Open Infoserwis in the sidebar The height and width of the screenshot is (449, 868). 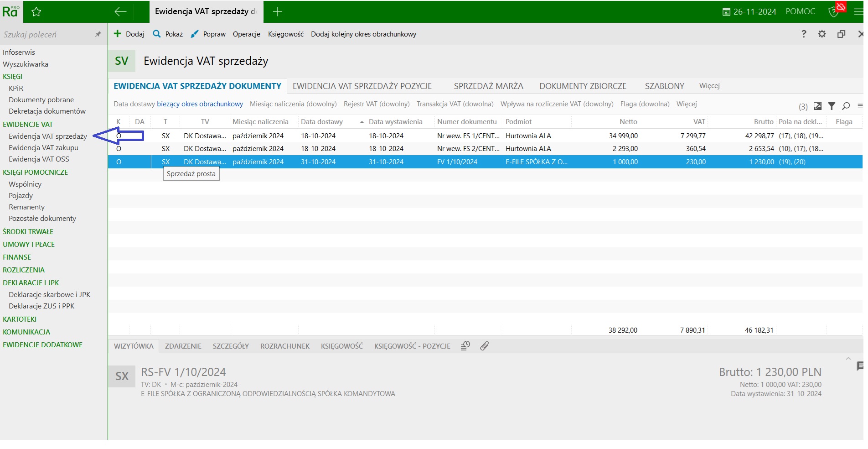[x=19, y=52]
